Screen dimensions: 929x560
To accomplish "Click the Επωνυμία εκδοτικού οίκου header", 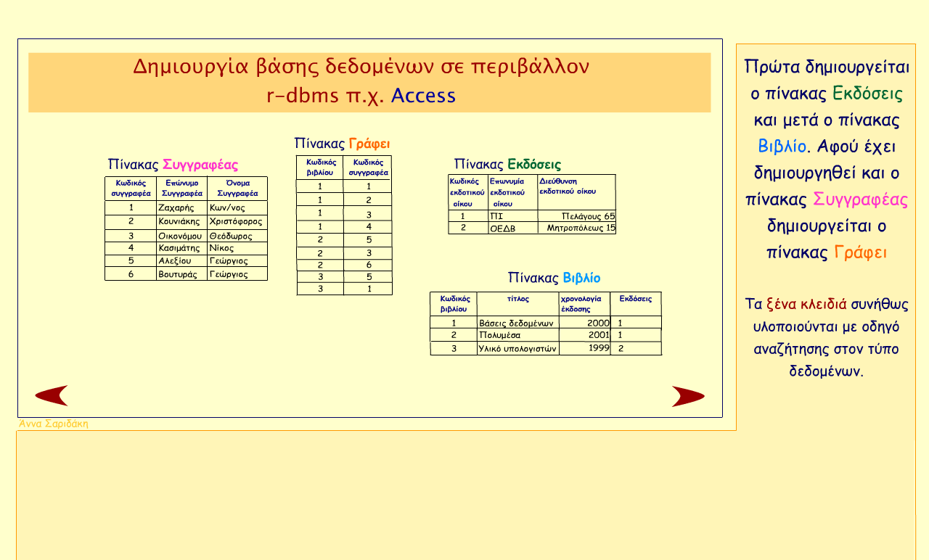I will (x=507, y=192).
